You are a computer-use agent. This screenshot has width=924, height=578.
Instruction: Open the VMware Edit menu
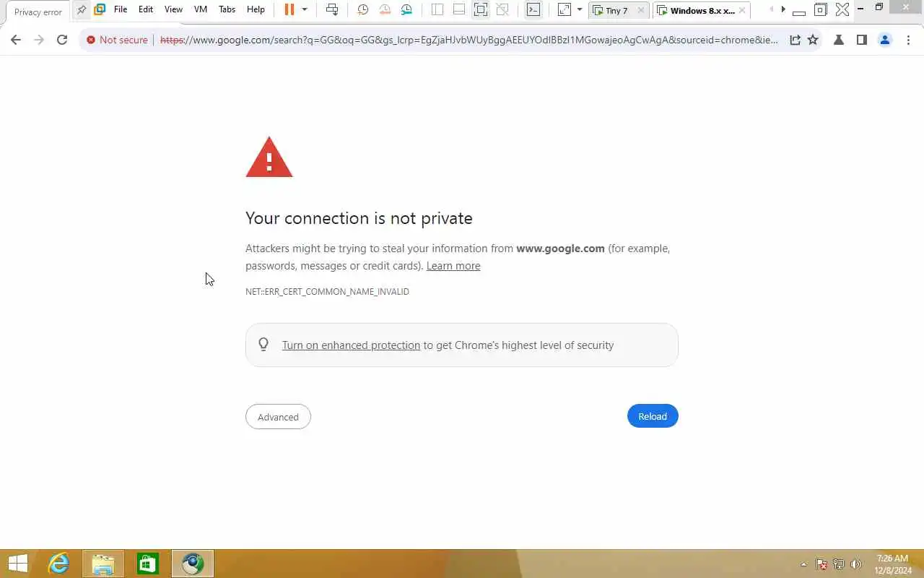[x=146, y=10]
